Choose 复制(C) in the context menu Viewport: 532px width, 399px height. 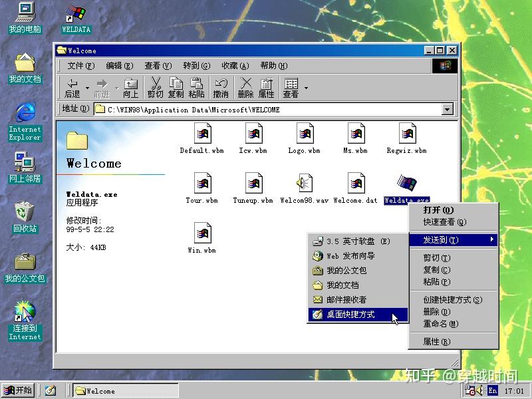(454, 270)
